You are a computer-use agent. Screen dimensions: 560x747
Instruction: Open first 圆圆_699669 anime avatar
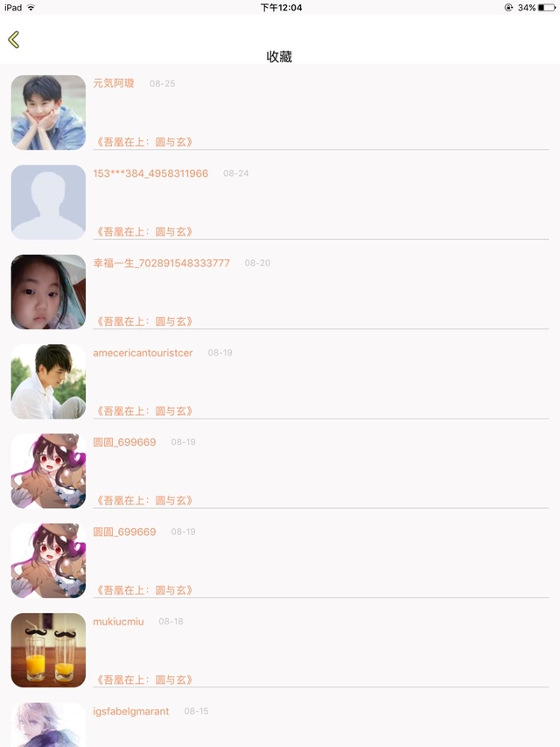coord(49,471)
